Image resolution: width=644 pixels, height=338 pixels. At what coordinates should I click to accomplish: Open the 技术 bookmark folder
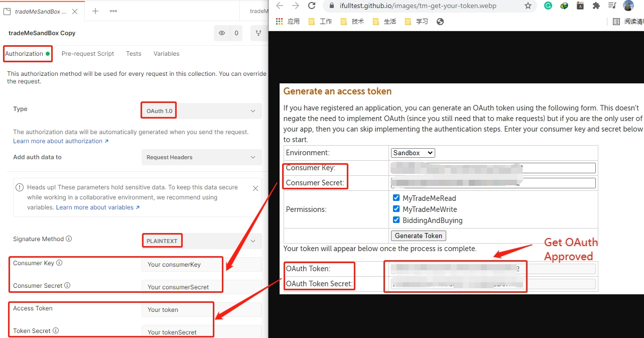[x=352, y=22]
